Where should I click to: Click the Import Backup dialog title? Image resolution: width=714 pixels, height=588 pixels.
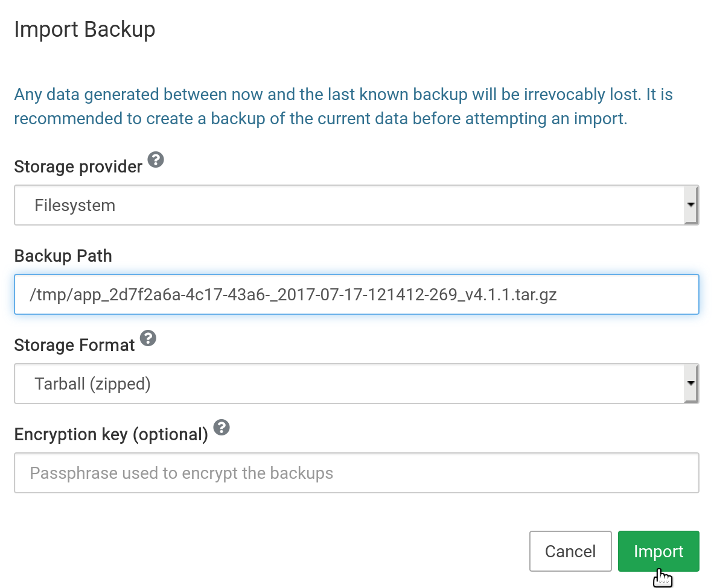pyautogui.click(x=84, y=29)
